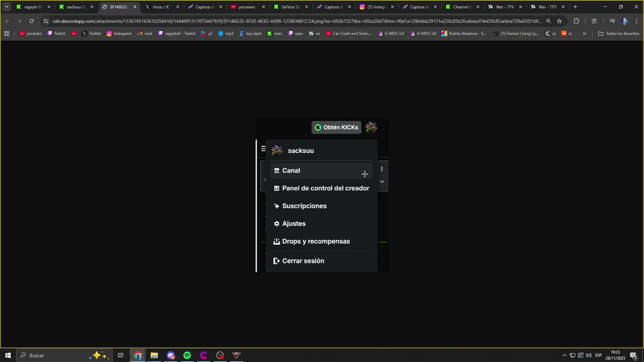Open the Genius Song Lyrics bookmark
The height and width of the screenshot is (362, 644).
[x=516, y=34]
